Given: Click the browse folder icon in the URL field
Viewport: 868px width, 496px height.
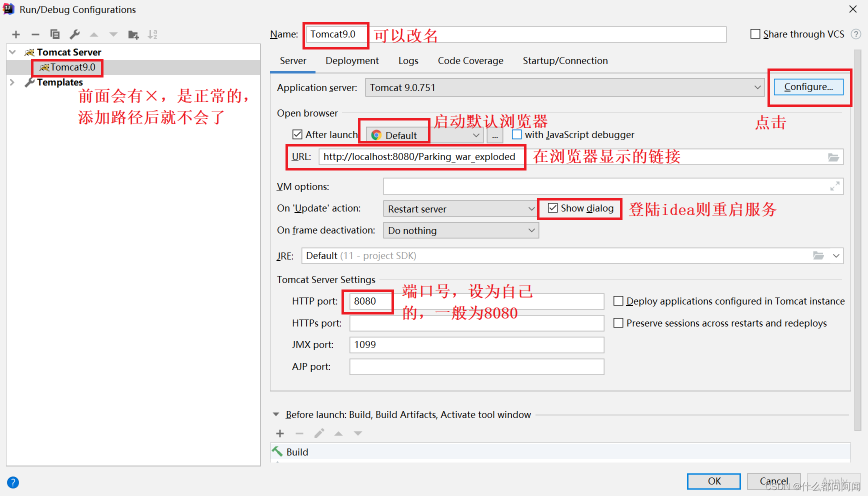Looking at the screenshot, I should (833, 157).
